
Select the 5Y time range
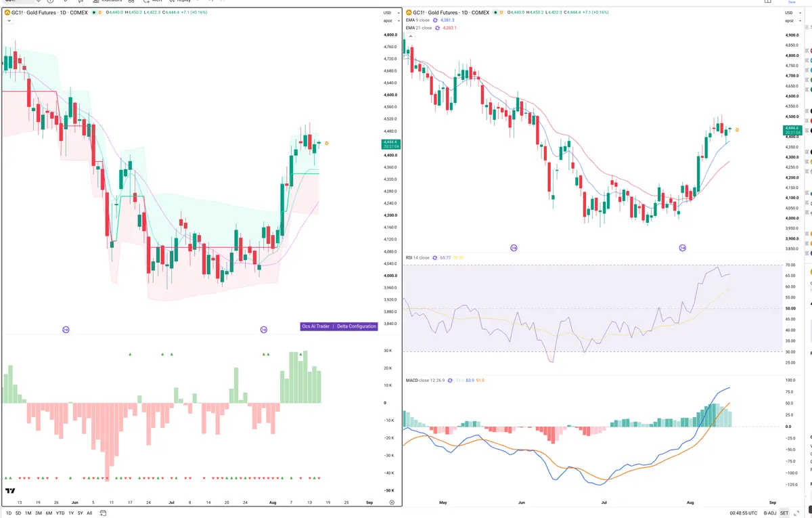coord(81,513)
